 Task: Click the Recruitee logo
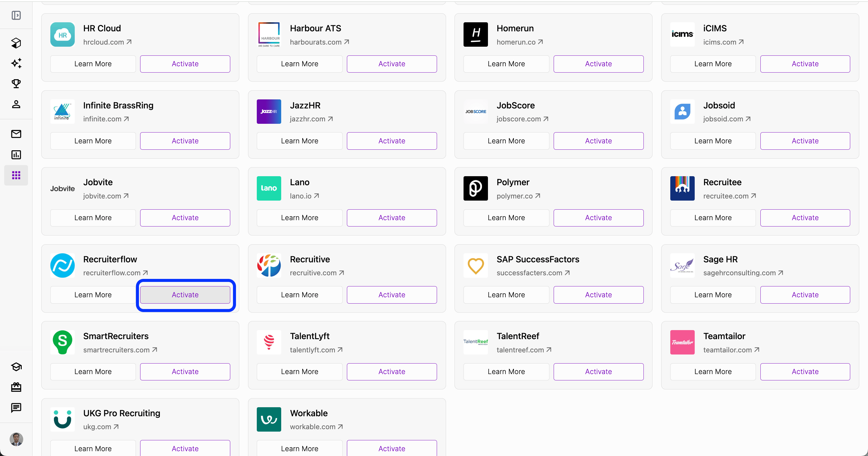[x=682, y=188]
